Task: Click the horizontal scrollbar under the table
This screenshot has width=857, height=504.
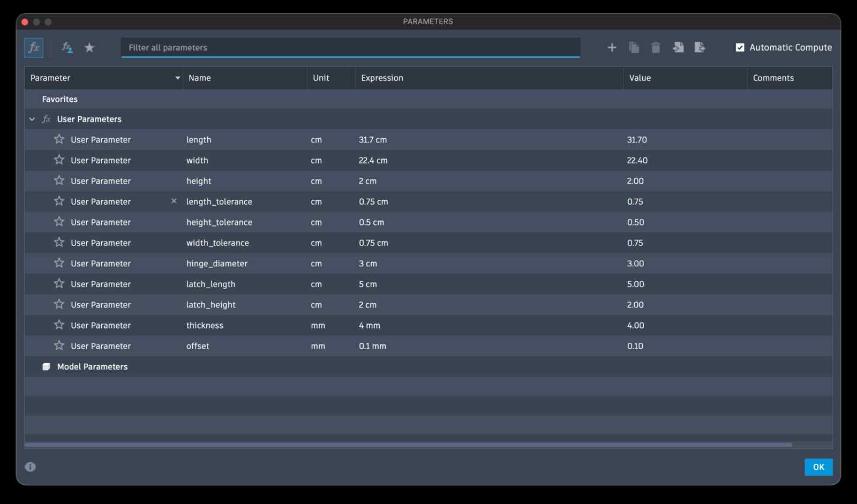Action: point(408,445)
